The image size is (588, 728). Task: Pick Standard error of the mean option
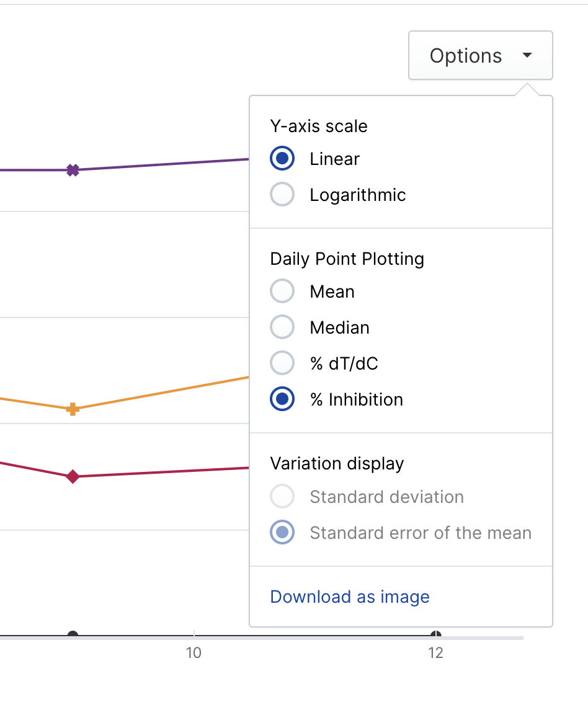click(x=282, y=533)
